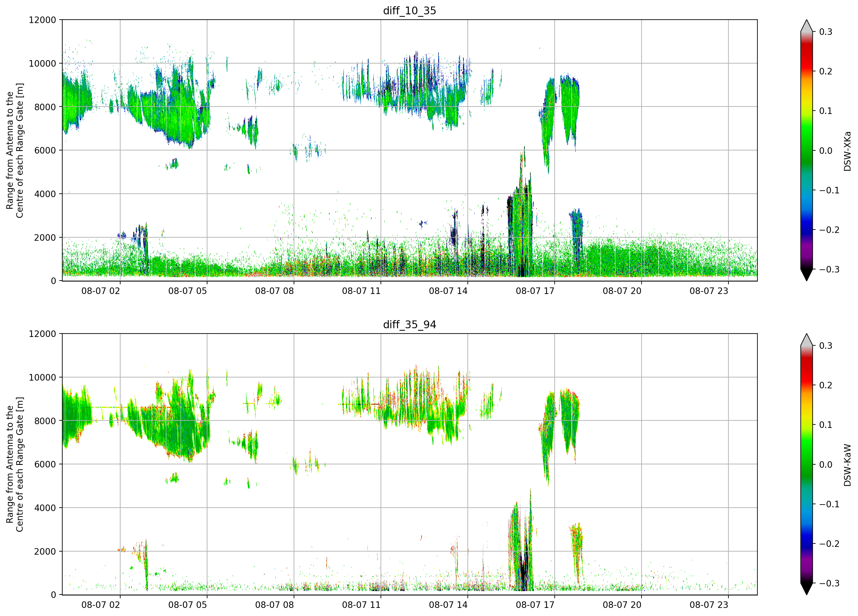
Task: Click 8000 tick on diff_10_35 y-axis
Action: click(x=45, y=107)
